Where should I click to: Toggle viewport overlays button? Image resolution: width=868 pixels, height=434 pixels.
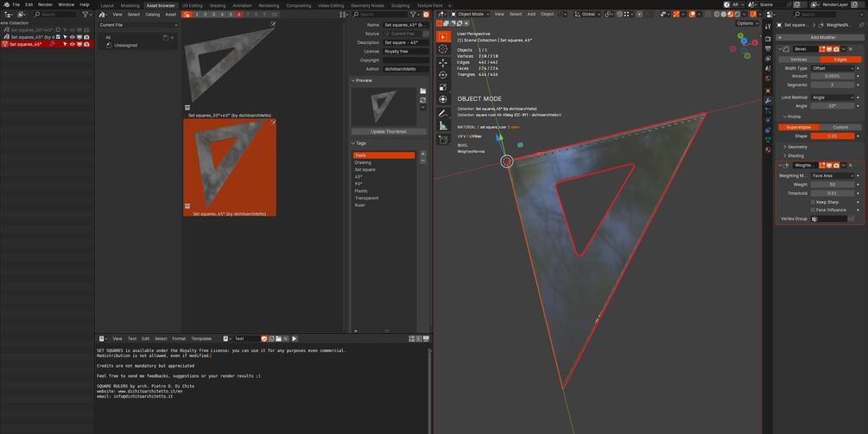[x=692, y=15]
